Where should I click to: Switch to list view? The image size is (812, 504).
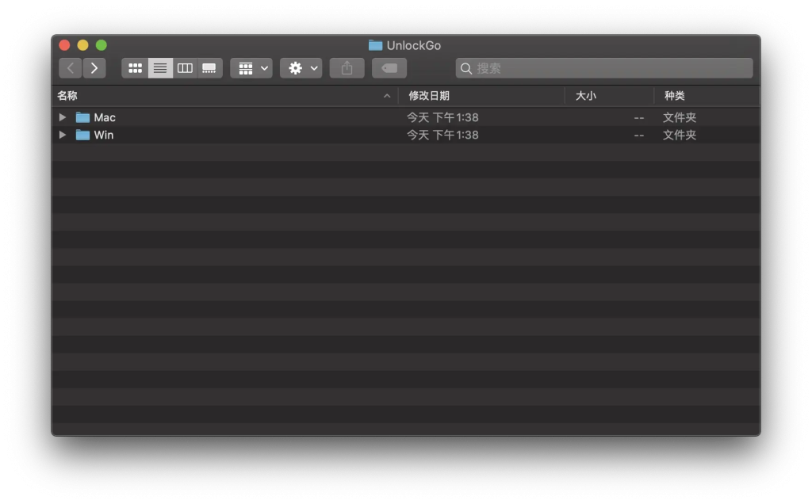point(160,68)
